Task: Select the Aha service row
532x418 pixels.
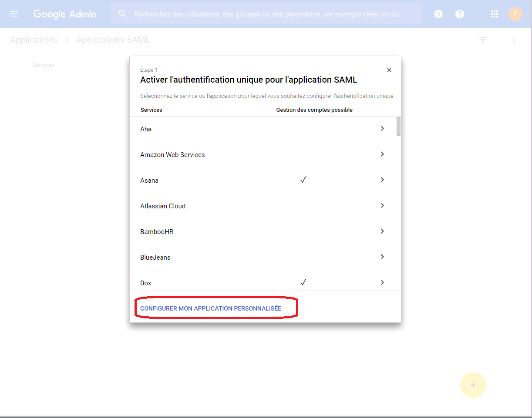Action: point(263,129)
